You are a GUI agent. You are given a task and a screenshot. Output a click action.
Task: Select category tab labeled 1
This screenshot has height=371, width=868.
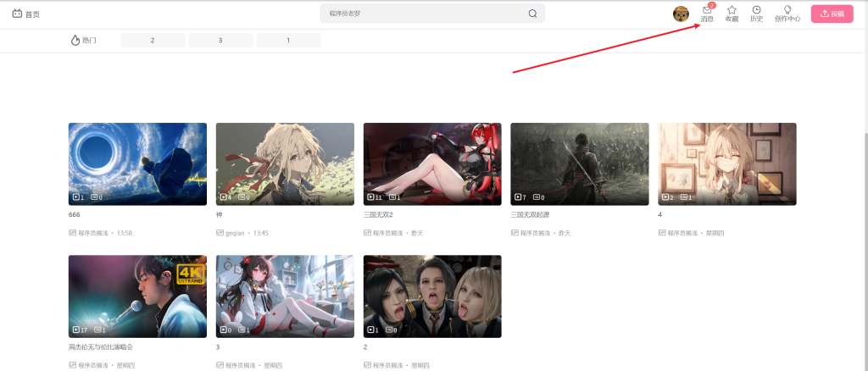click(288, 41)
